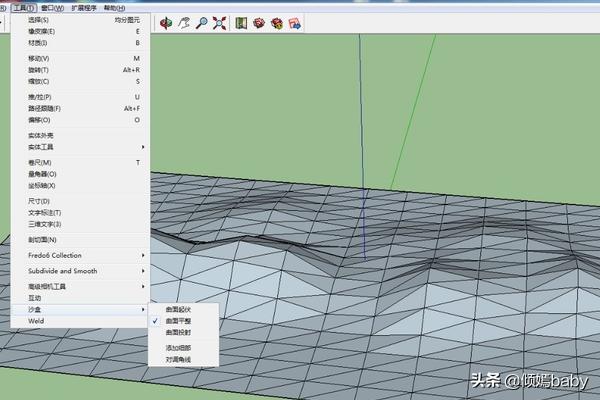The image size is (600, 400).
Task: Expand the Subdivide and Smooth submenu
Action: pyautogui.click(x=80, y=271)
